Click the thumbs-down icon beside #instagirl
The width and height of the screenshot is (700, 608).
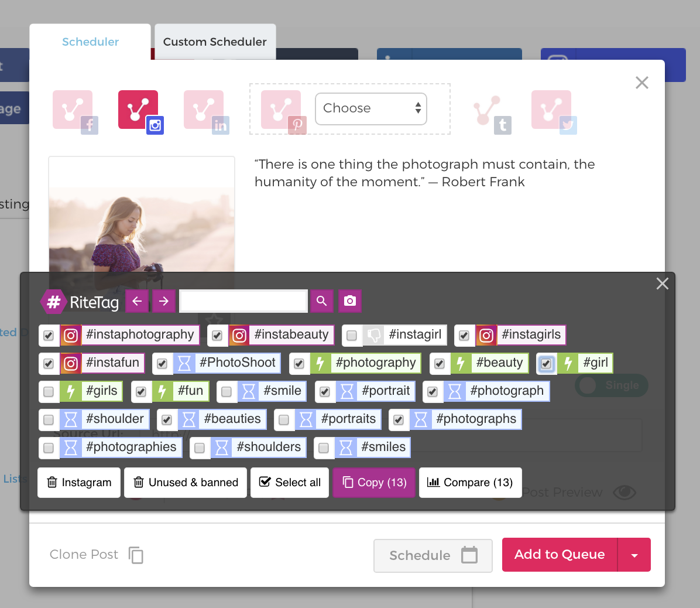[373, 336]
